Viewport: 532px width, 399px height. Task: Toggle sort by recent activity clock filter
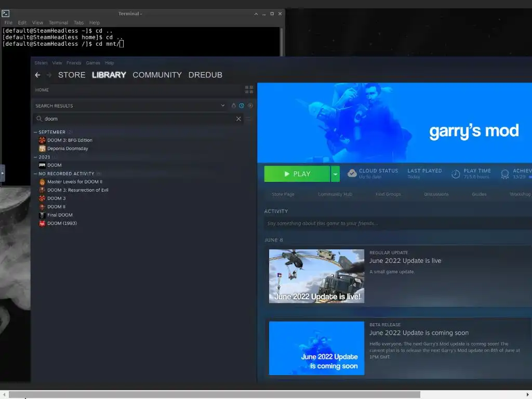(242, 105)
